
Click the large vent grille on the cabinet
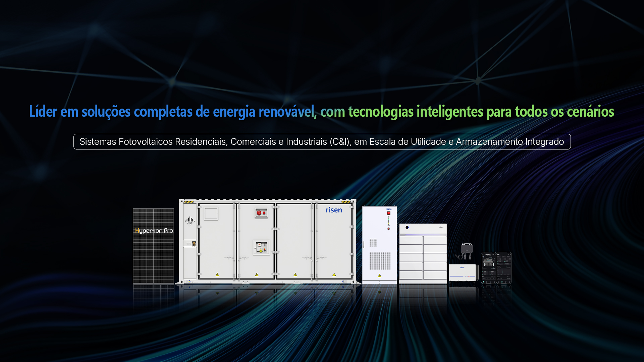tap(379, 261)
